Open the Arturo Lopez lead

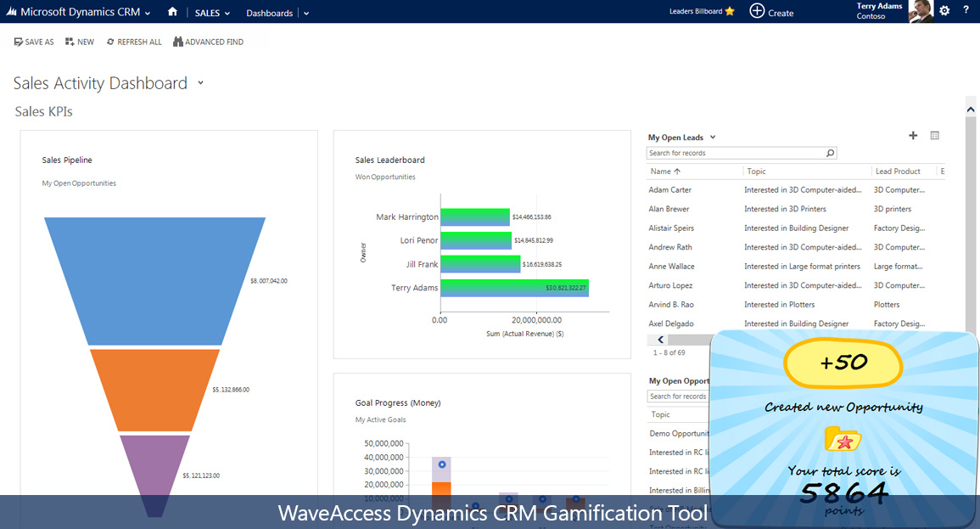(670, 285)
